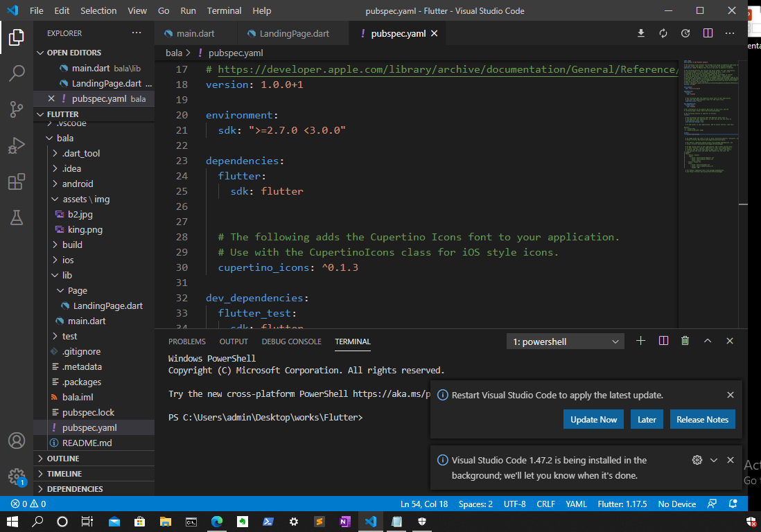The width and height of the screenshot is (761, 532).
Task: Open notifications bell in status bar
Action: coord(733,504)
